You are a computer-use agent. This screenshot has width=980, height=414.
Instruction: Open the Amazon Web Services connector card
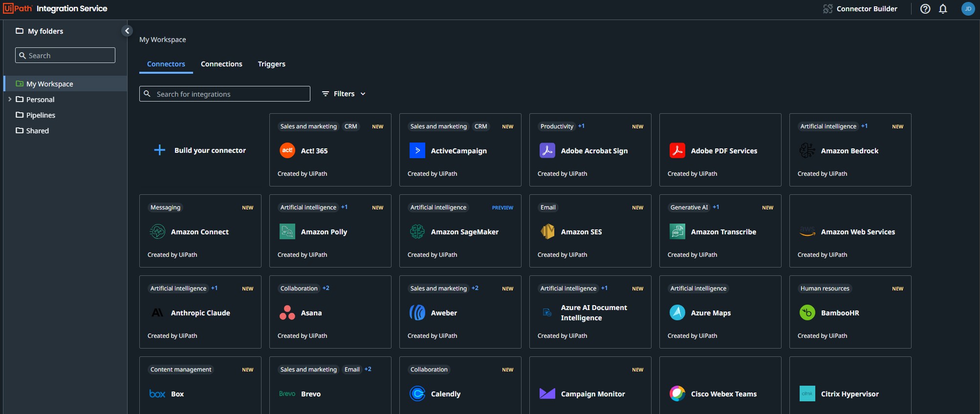(850, 231)
